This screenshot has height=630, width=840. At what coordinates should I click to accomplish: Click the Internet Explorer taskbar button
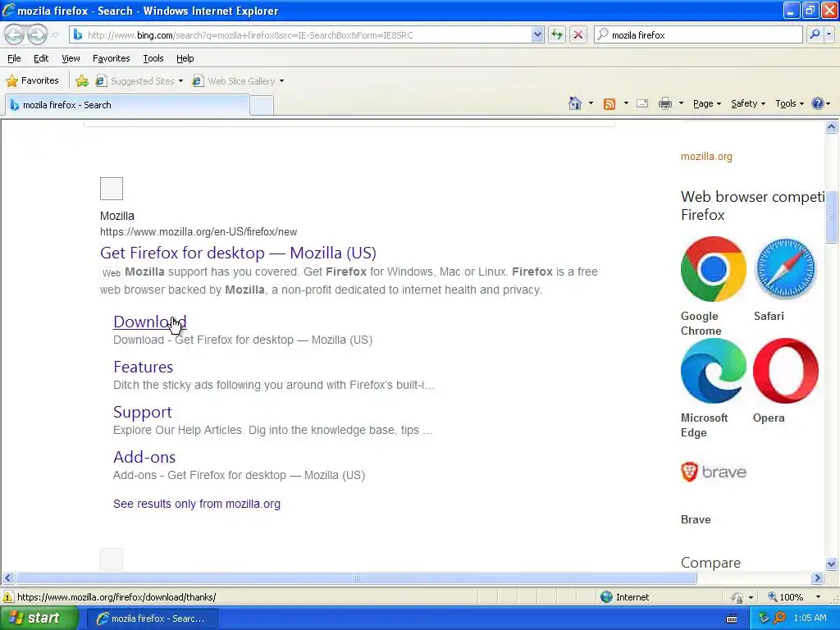coord(153,619)
